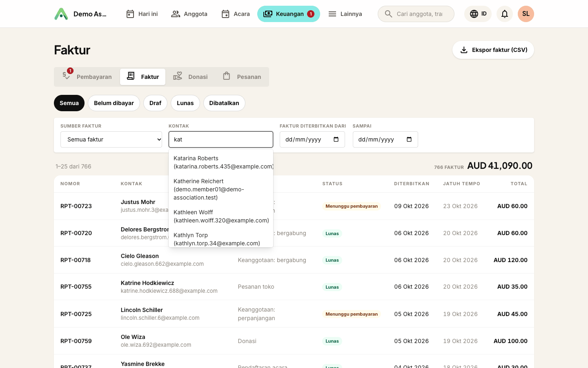Click the Hari ini calendar icon

pos(130,14)
